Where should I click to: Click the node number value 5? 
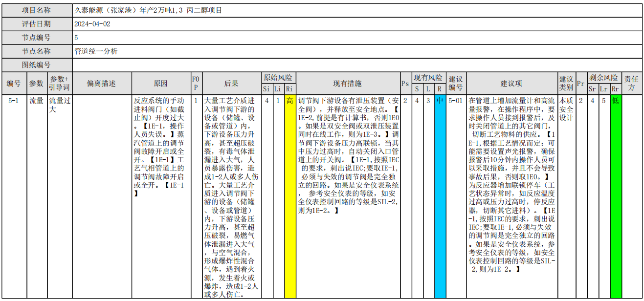(x=76, y=38)
